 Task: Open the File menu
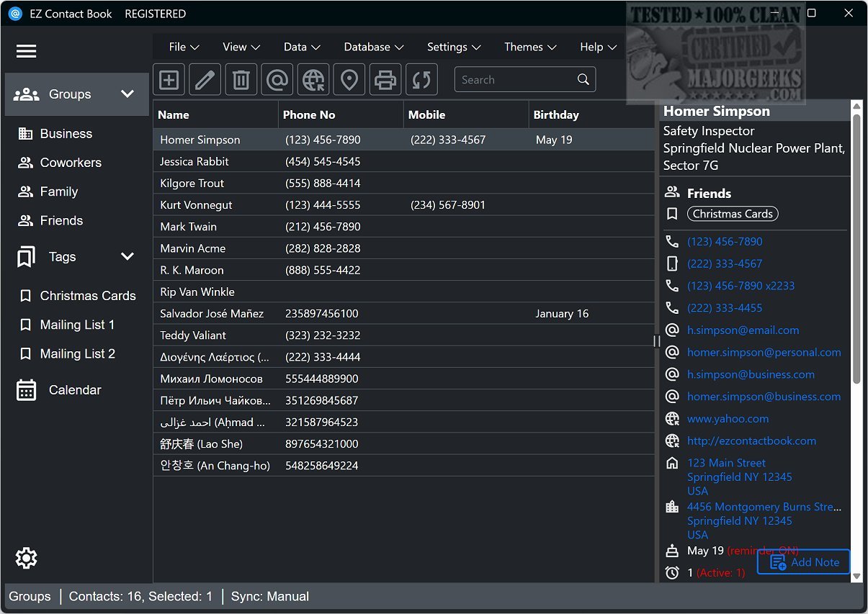coord(184,47)
